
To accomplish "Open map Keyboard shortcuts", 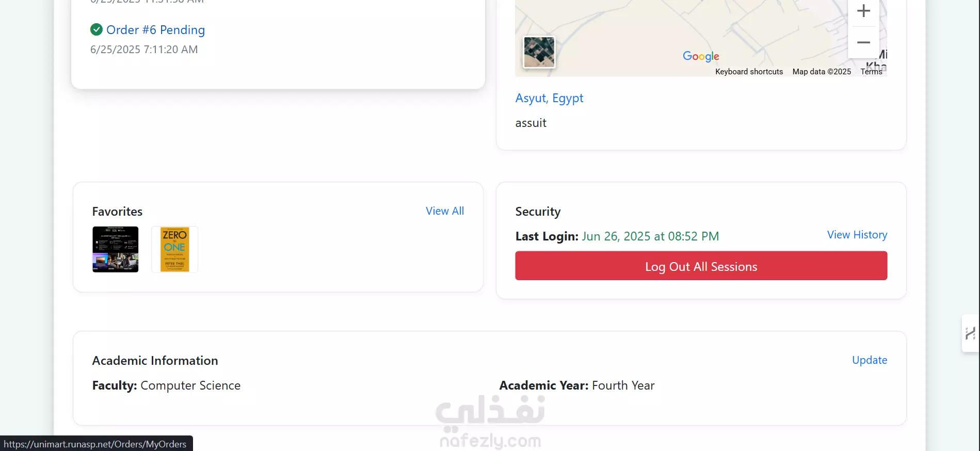I will 749,72.
